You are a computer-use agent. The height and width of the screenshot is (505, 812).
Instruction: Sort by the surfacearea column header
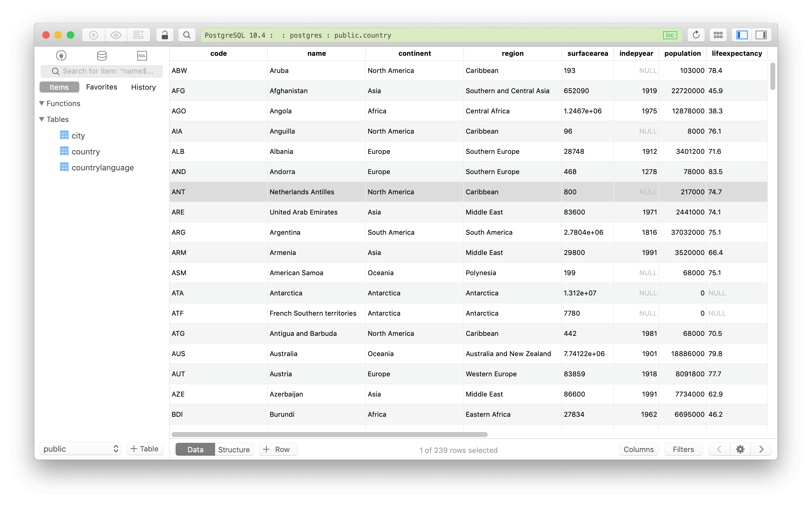[x=588, y=53]
